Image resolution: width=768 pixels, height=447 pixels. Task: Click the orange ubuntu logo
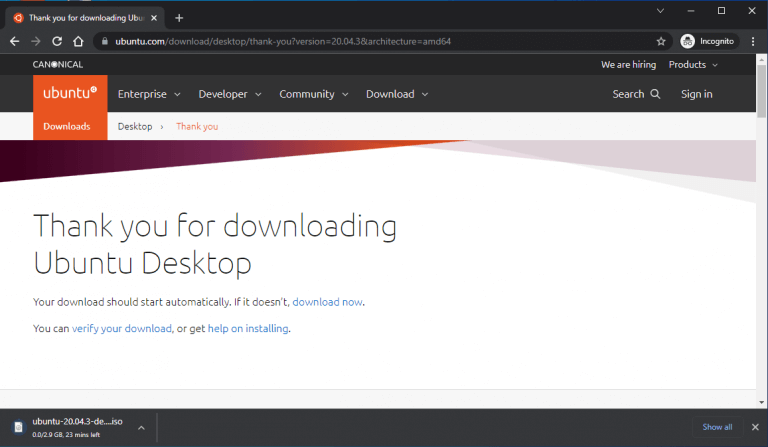pyautogui.click(x=70, y=93)
